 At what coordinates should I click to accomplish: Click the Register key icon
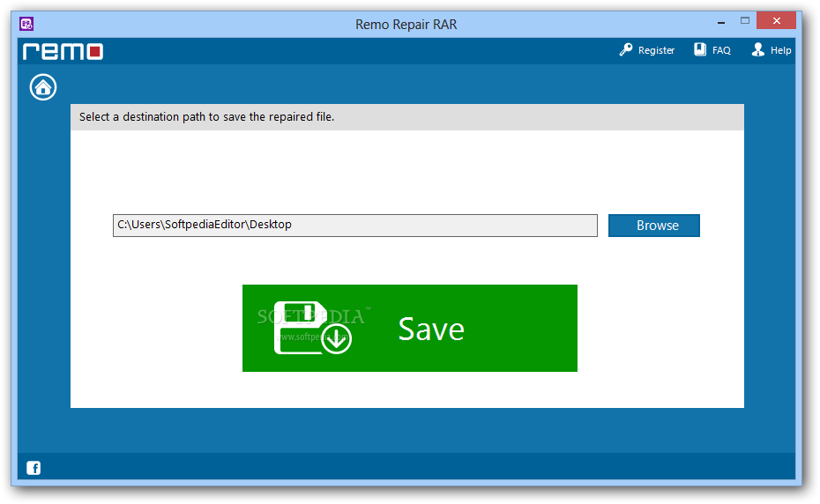(x=626, y=49)
